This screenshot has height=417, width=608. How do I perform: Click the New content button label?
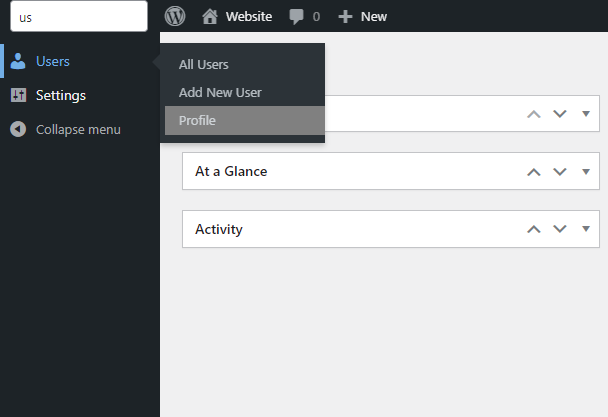(x=374, y=16)
